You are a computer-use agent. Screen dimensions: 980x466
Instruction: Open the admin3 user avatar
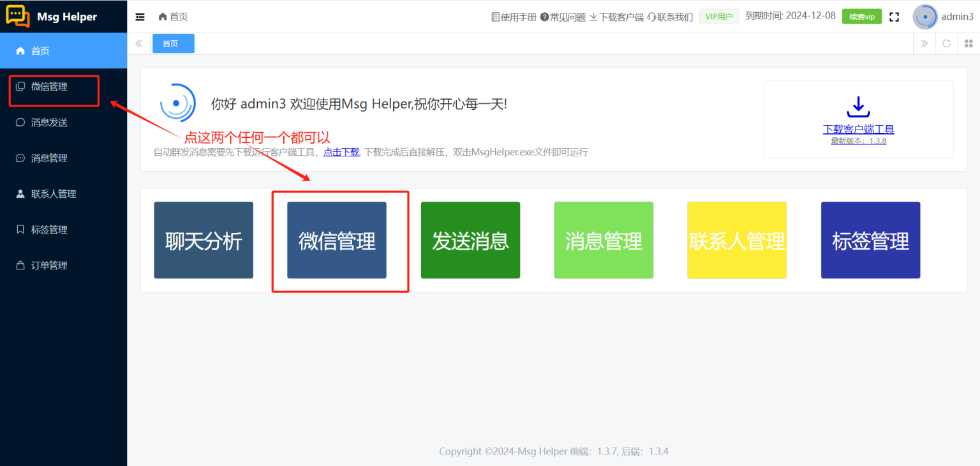[x=925, y=17]
